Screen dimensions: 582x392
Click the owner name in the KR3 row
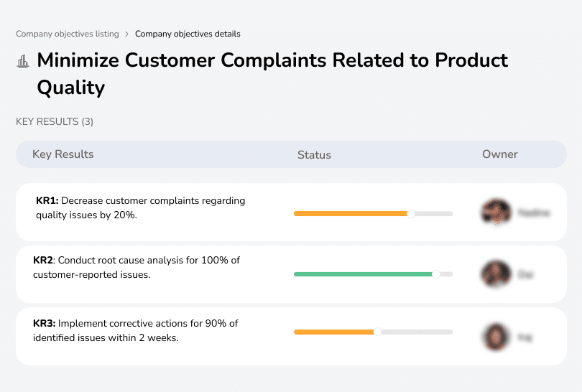[x=525, y=337]
